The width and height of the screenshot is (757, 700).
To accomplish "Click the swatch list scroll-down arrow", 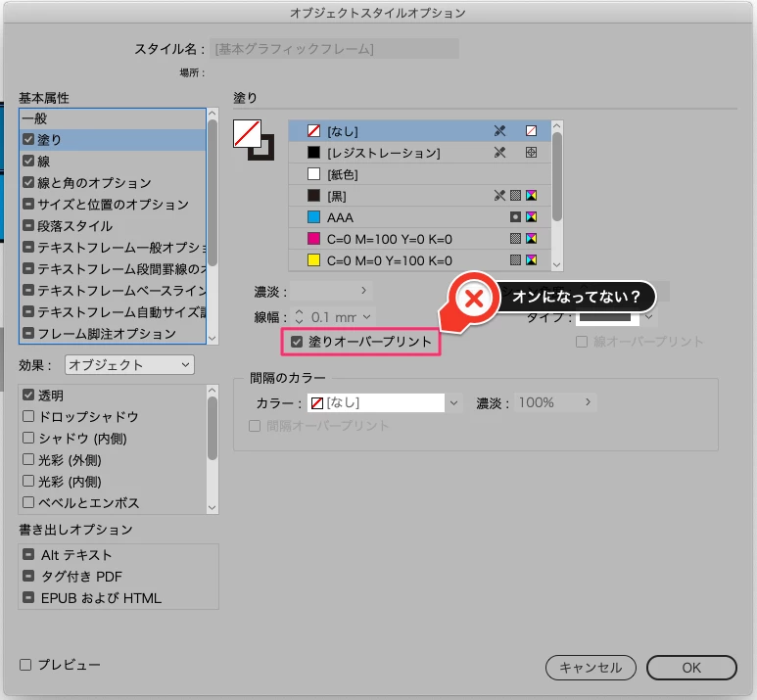I will [556, 264].
